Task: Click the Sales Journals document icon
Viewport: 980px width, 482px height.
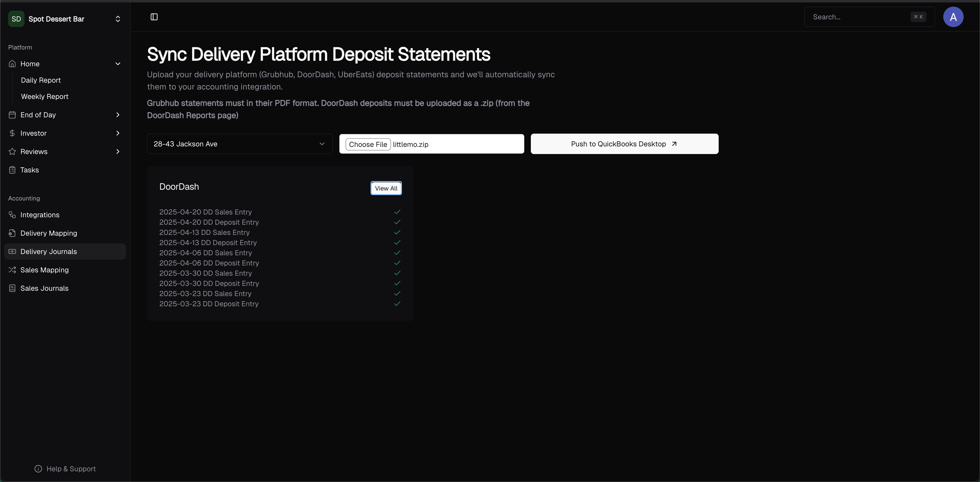Action: (12, 288)
